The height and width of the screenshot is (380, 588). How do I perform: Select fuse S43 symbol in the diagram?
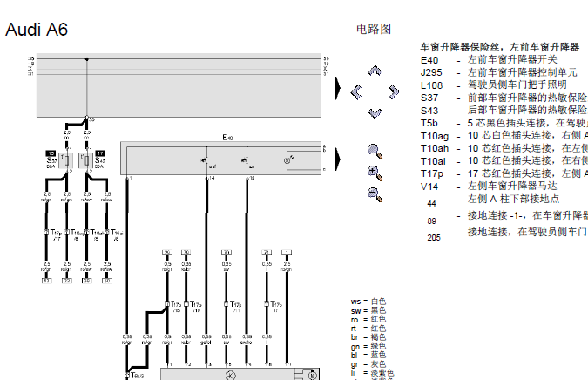86,160
